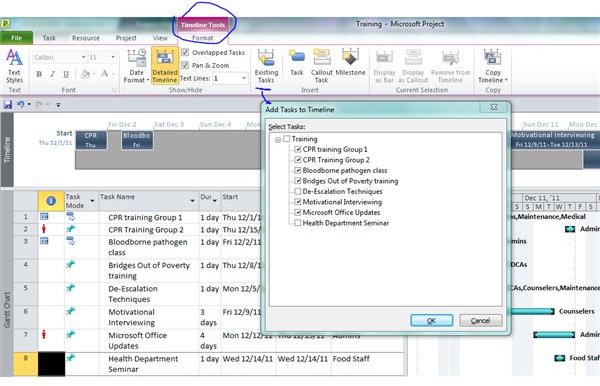Undo the last action
Viewport: 600px width, 386px height.
coord(20,104)
